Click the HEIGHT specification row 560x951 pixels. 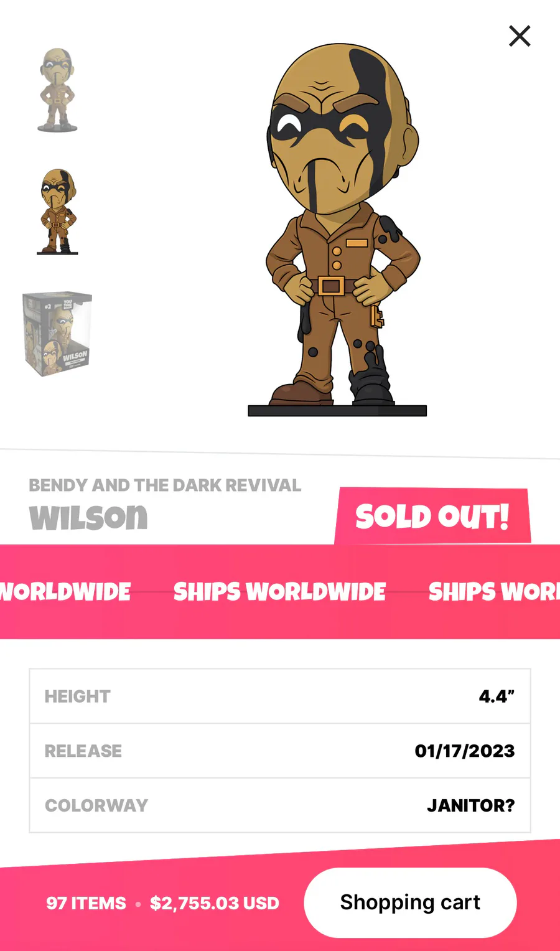[x=280, y=696]
